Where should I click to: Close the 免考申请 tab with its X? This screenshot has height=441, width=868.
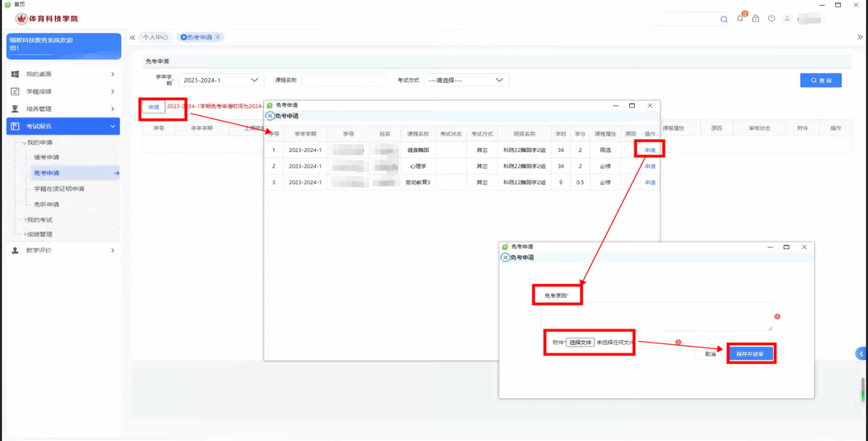(x=218, y=37)
